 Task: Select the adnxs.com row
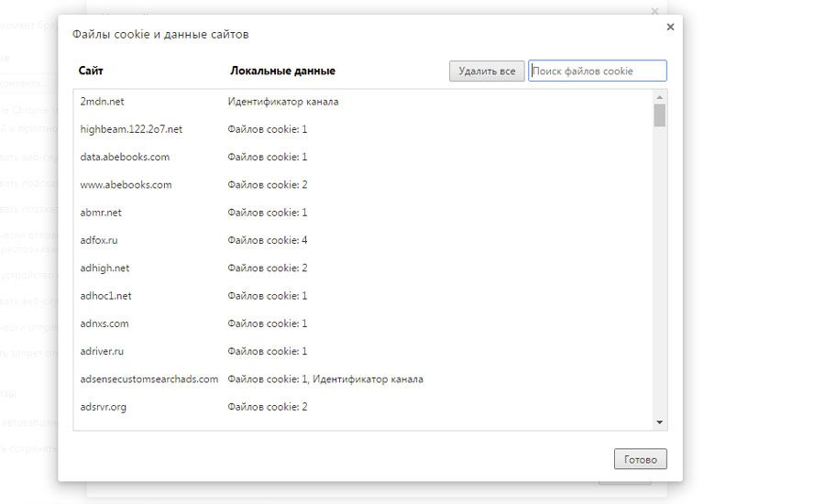(x=104, y=323)
